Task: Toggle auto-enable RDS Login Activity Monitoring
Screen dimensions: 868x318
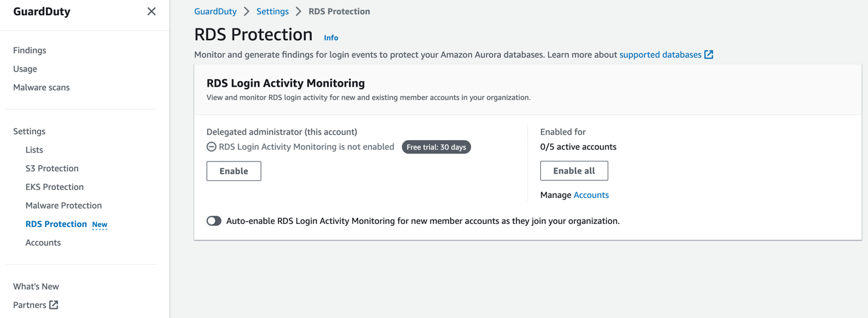Action: click(214, 221)
